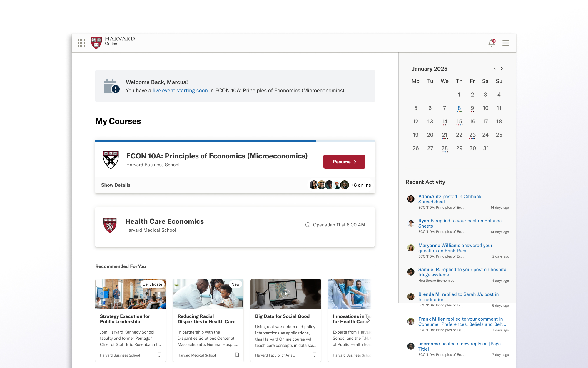The width and height of the screenshot is (588, 368).
Task: Open Big Data for Social Good title
Action: [x=282, y=316]
